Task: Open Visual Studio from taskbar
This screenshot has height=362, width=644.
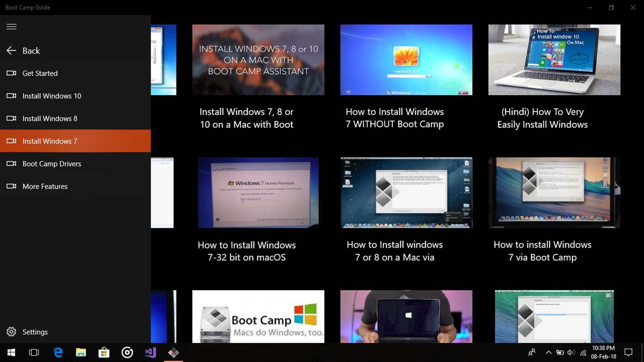Action: [150, 353]
